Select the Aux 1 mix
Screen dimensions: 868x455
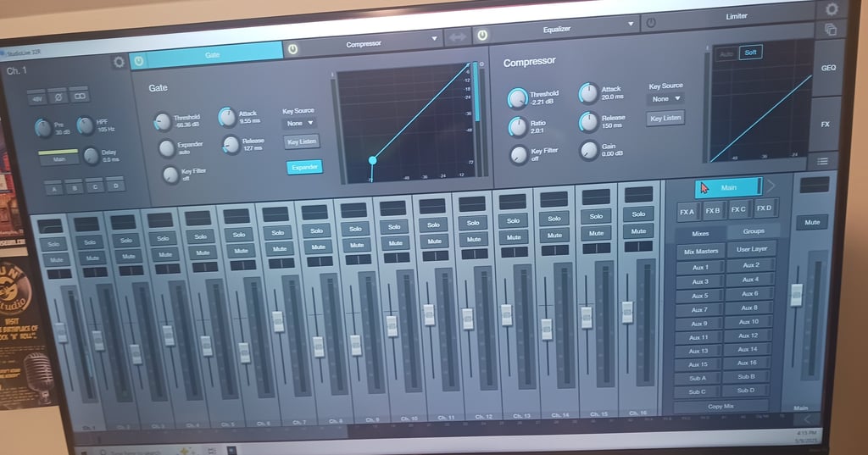(700, 268)
